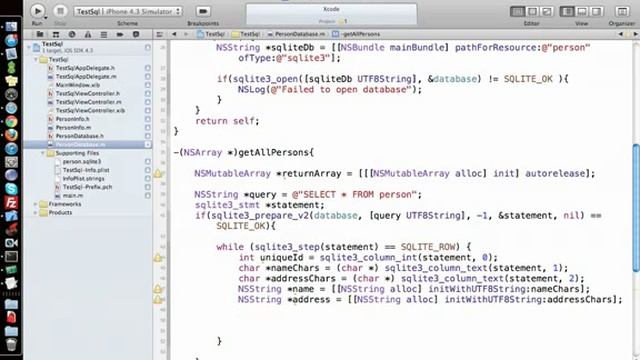Open FileZilla from the Dock
This screenshot has height=360, width=640.
(11, 202)
